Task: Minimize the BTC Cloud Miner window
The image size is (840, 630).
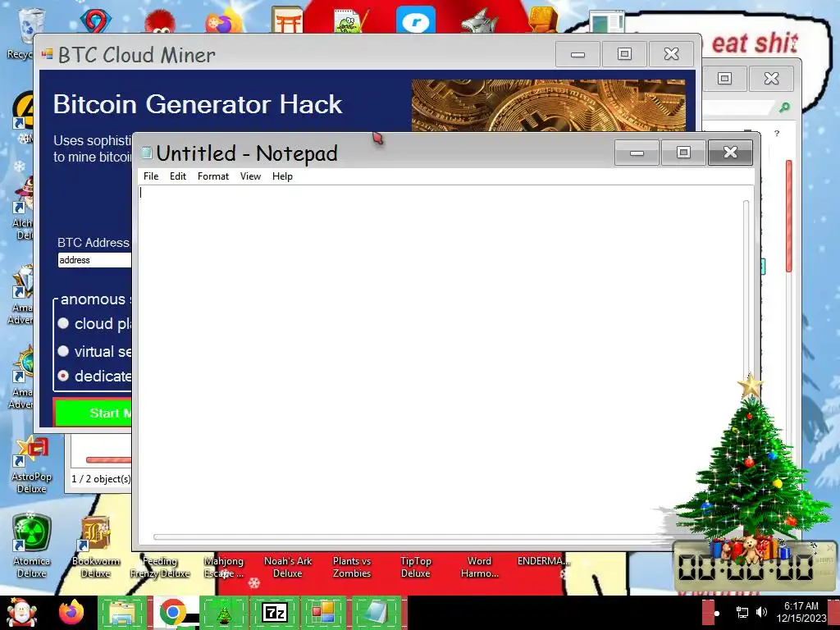Action: click(577, 54)
